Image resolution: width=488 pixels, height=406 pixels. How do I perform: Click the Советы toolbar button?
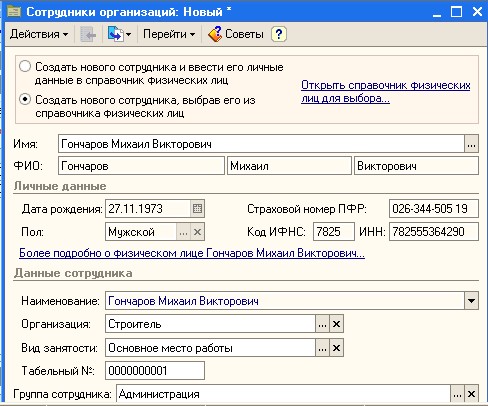(x=236, y=34)
